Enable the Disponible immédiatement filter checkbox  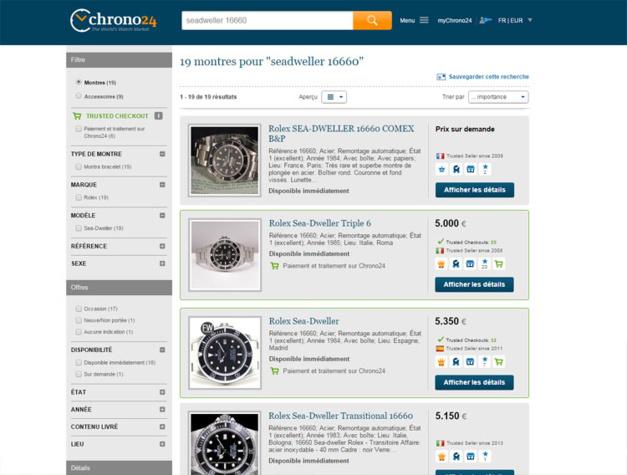[79, 362]
